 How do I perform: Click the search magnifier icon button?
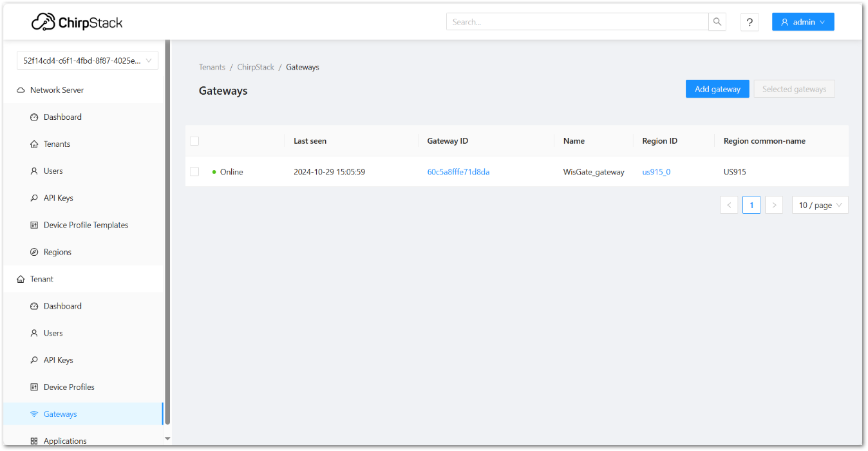click(717, 22)
